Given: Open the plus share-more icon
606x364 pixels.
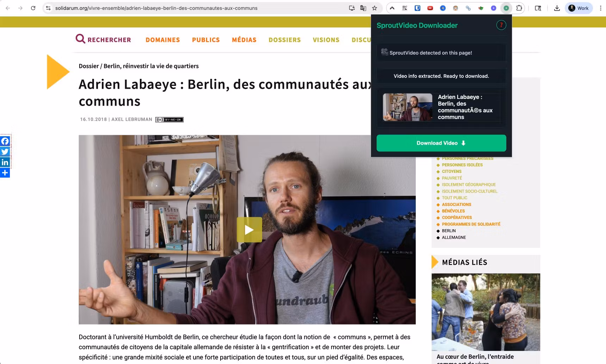Looking at the screenshot, I should pyautogui.click(x=5, y=173).
